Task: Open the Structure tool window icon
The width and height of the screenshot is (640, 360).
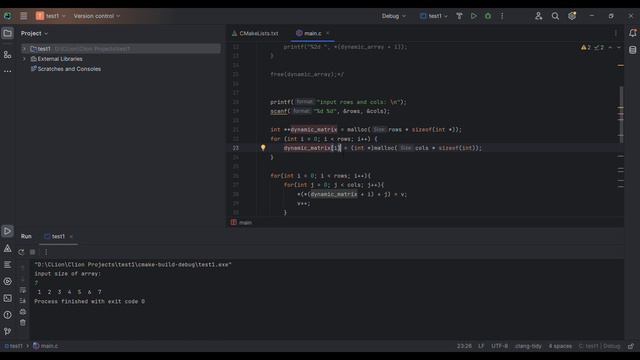Action: 7,54
